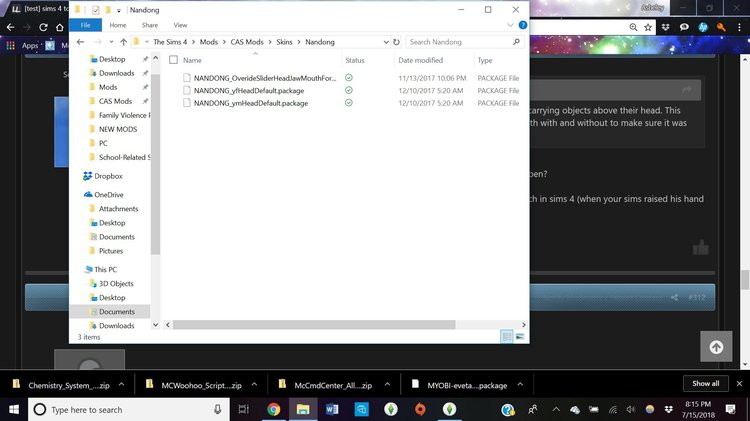The height and width of the screenshot is (421, 750).
Task: Show hidden system tray icons chevron
Action: tap(556, 410)
